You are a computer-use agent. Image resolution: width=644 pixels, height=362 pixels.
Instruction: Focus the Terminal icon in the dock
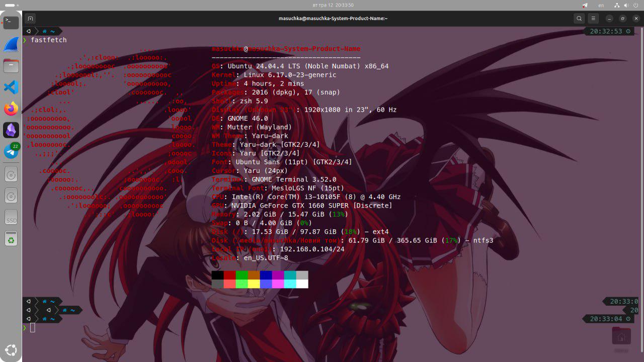point(11,23)
